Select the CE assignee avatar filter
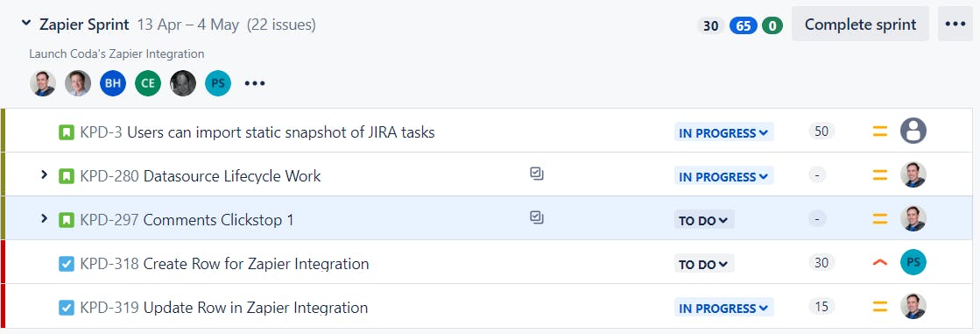980x334 pixels. coord(148,83)
